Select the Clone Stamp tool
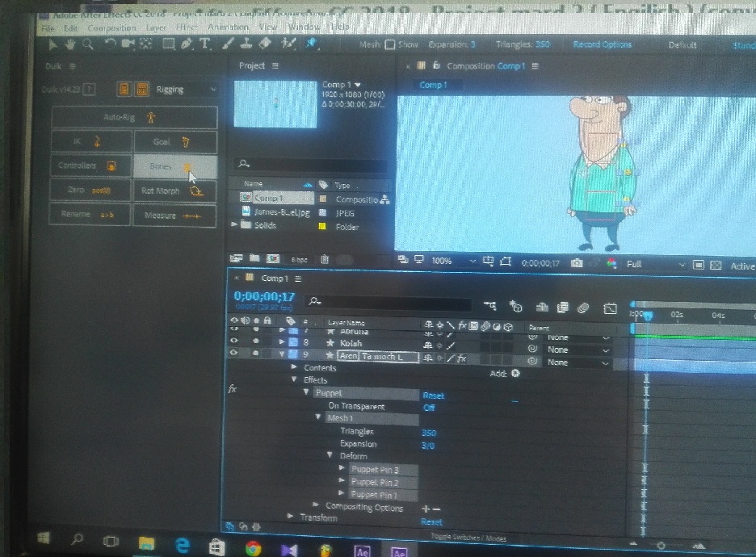Screen dimensions: 756x557 [246, 44]
